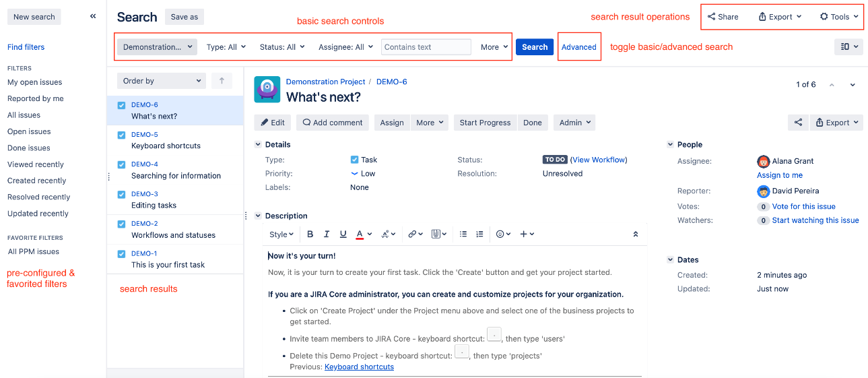Open more text formatting options icon
This screenshot has width=868, height=378.
[x=389, y=234]
